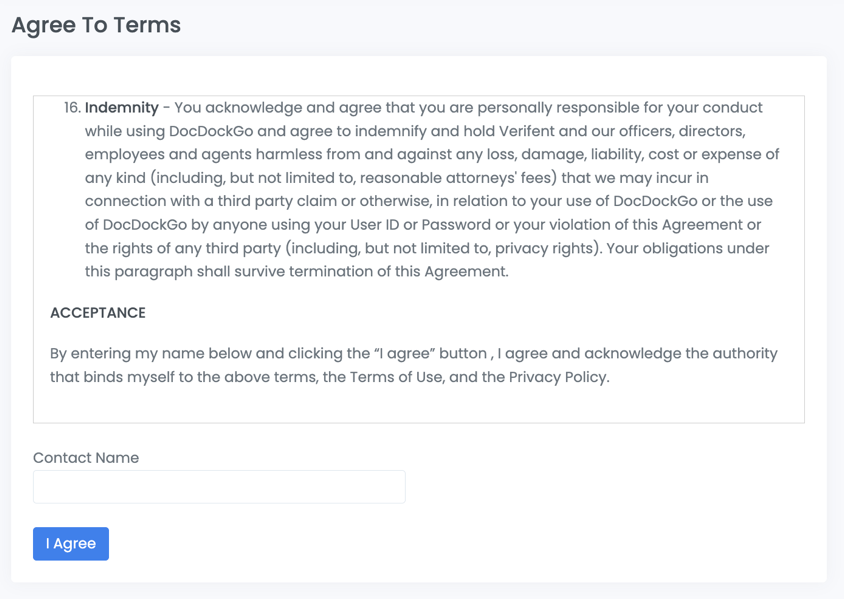
Task: Click the ACCEPTANCE section heading
Action: point(98,313)
